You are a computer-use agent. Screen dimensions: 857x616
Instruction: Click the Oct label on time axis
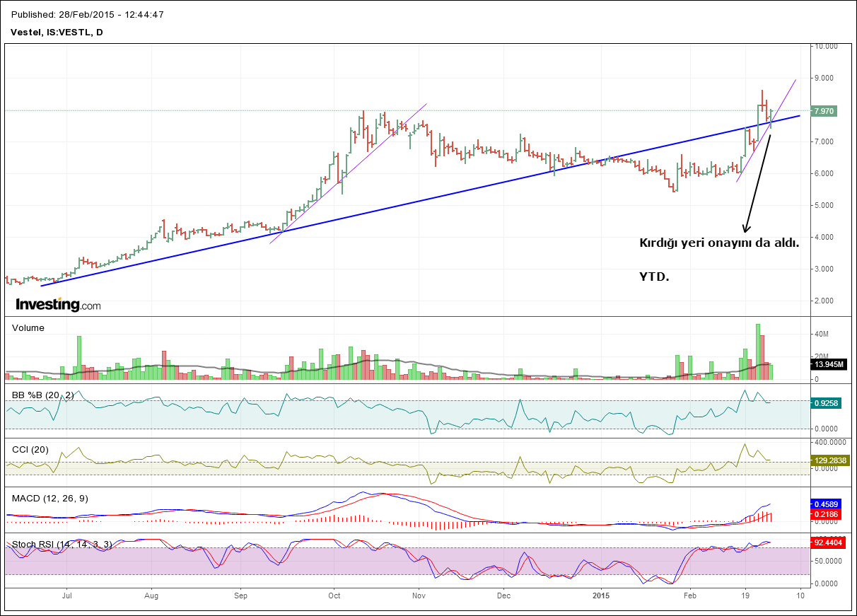[x=334, y=595]
